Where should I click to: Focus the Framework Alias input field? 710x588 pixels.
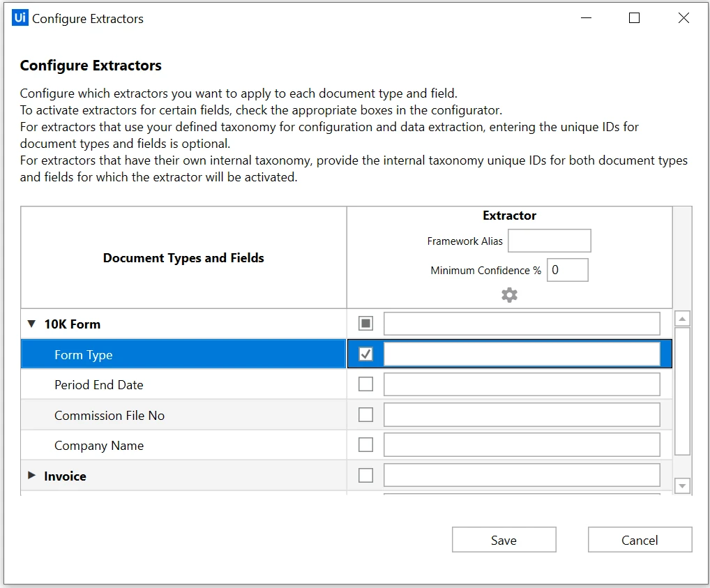(550, 241)
